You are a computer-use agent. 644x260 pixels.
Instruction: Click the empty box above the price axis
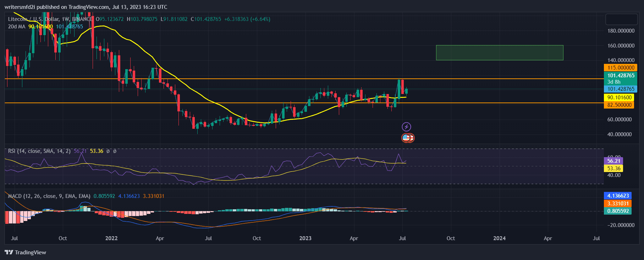click(621, 19)
